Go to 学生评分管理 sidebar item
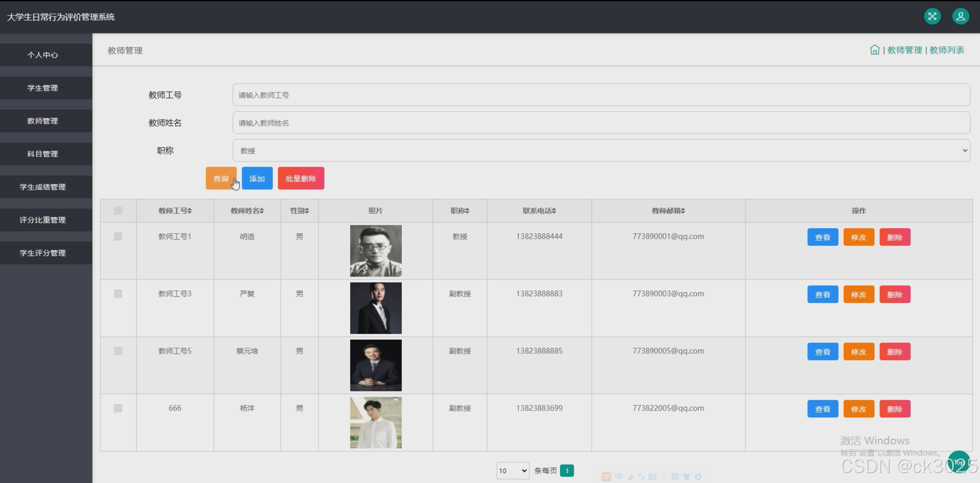Viewport: 980px width, 483px height. pos(43,253)
